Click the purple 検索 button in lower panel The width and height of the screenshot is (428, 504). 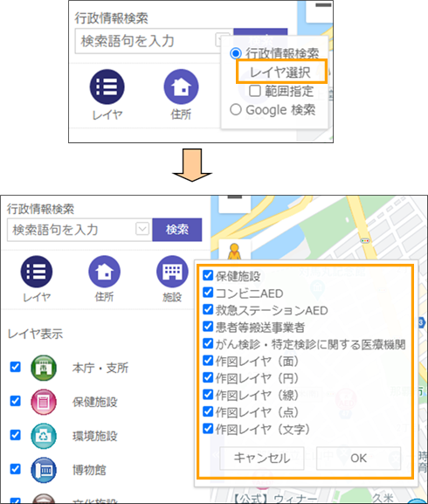pos(177,230)
